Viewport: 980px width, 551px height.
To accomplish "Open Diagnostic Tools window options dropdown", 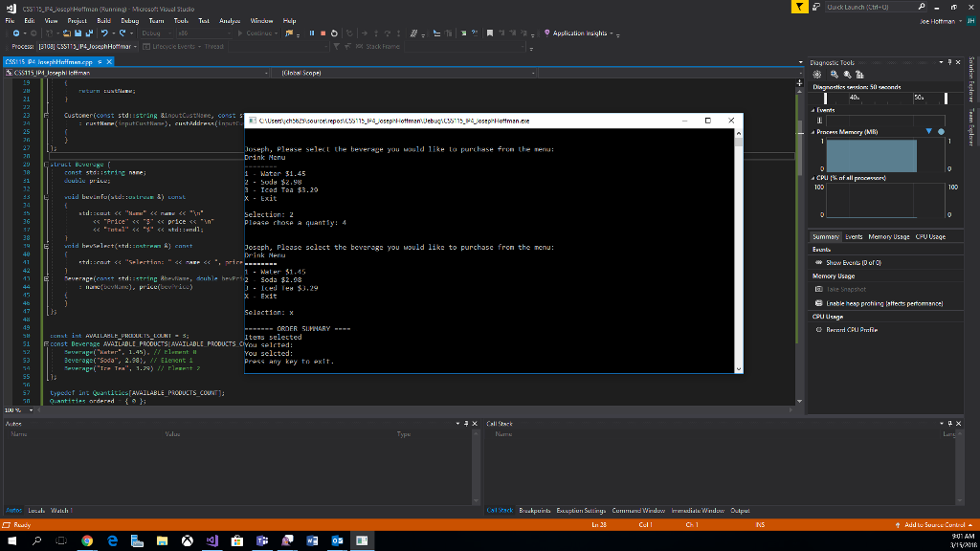I will point(941,62).
